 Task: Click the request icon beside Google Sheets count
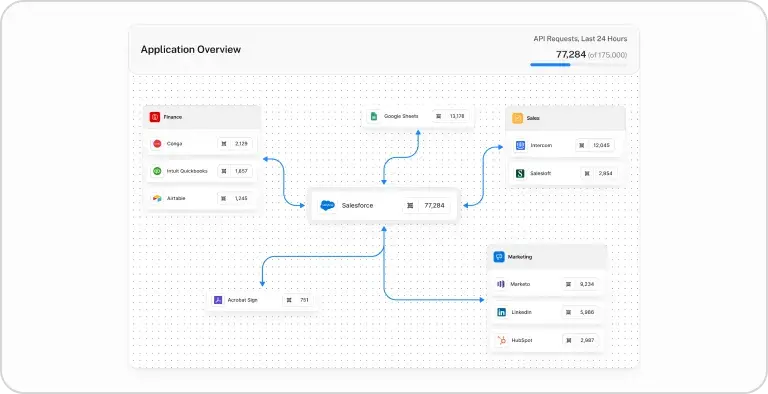point(439,116)
